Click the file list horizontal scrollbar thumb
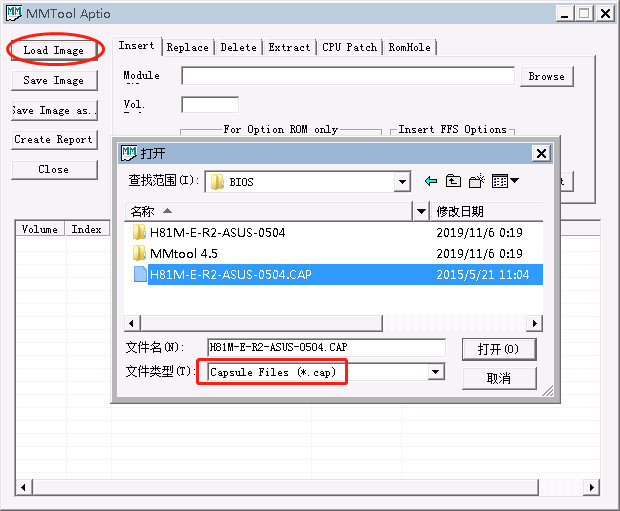 pos(261,324)
